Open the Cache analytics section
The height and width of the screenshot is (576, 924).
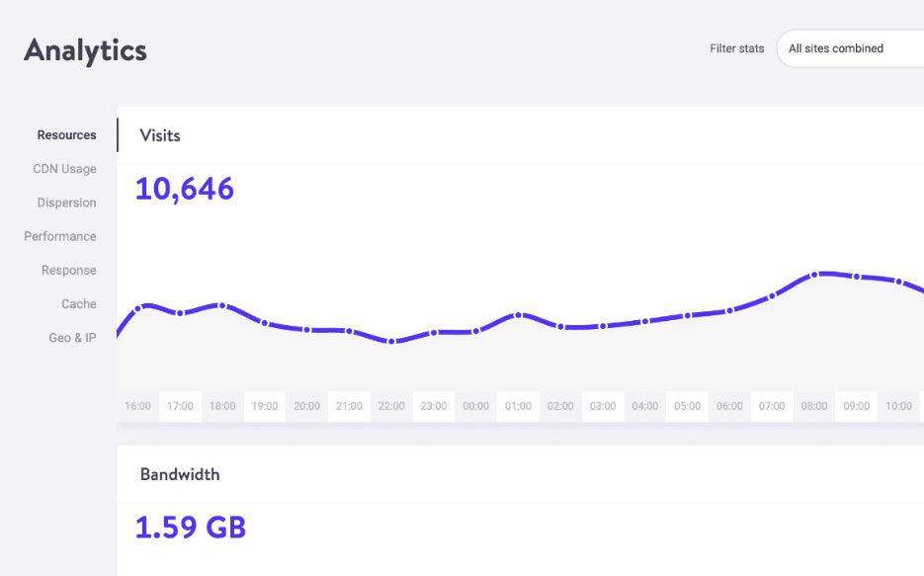pos(78,304)
